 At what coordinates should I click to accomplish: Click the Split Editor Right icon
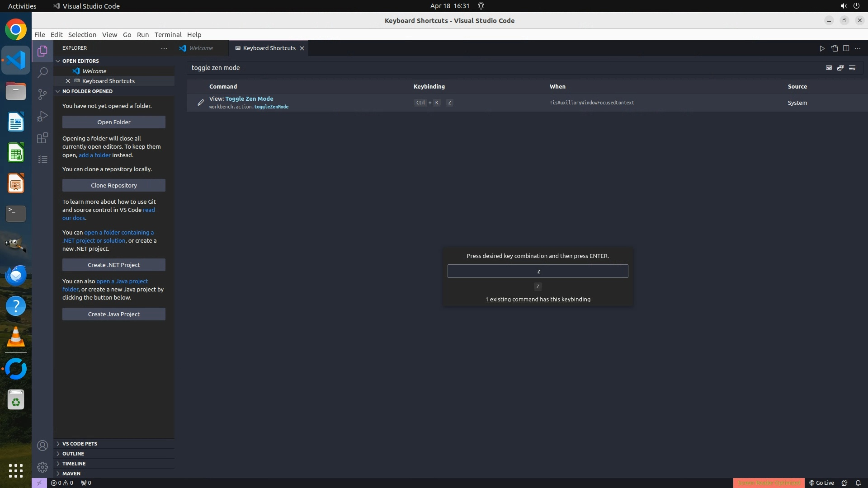846,48
